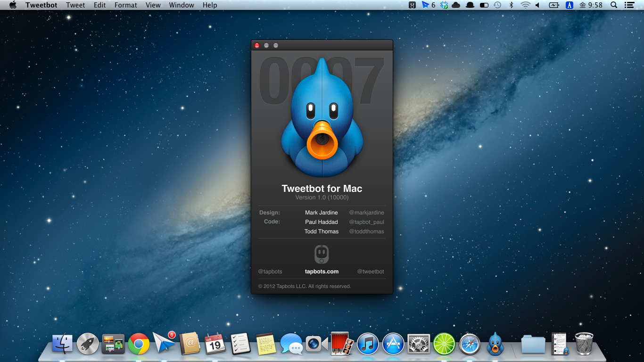Follow the @toddthomas handle link
The width and height of the screenshot is (644, 362).
click(366, 231)
